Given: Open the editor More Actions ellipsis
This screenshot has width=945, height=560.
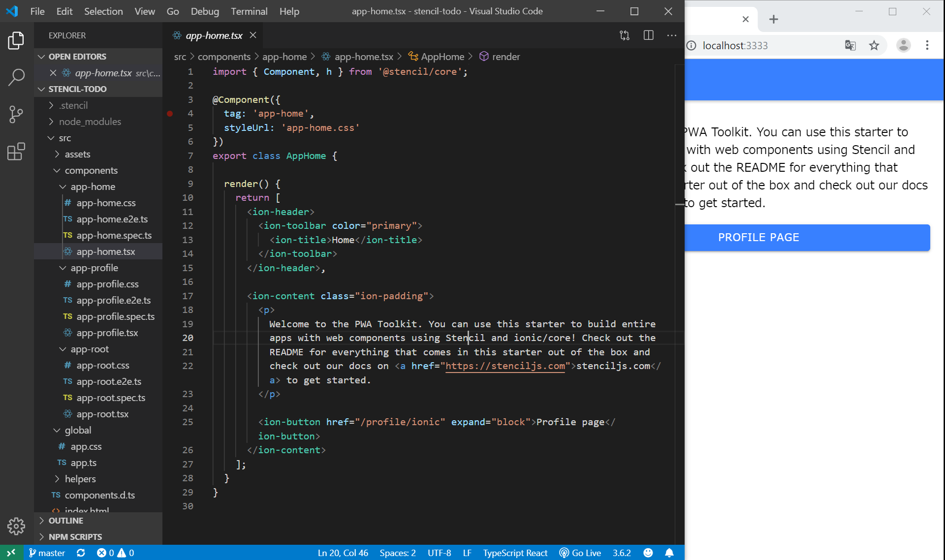Looking at the screenshot, I should [x=671, y=35].
